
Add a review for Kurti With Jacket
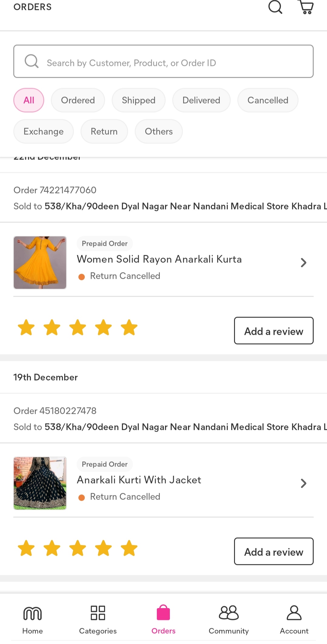coord(273,552)
